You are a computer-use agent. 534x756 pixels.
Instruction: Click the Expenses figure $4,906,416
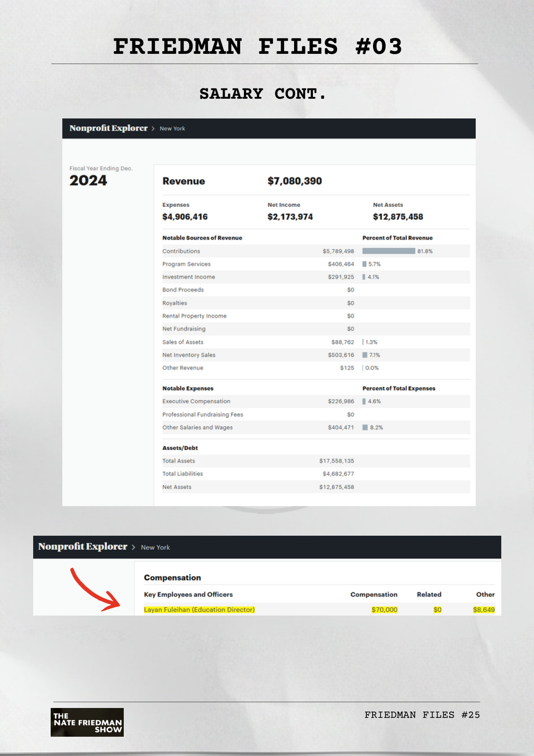point(185,217)
